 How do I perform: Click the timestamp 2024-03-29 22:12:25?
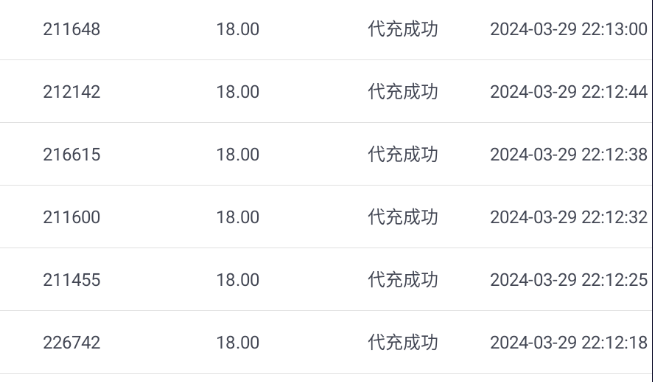(569, 280)
